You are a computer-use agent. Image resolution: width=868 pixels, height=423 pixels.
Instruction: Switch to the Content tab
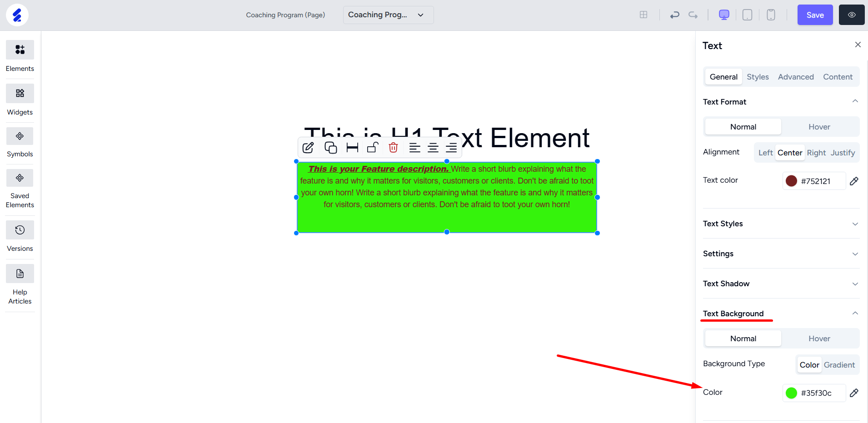tap(838, 77)
